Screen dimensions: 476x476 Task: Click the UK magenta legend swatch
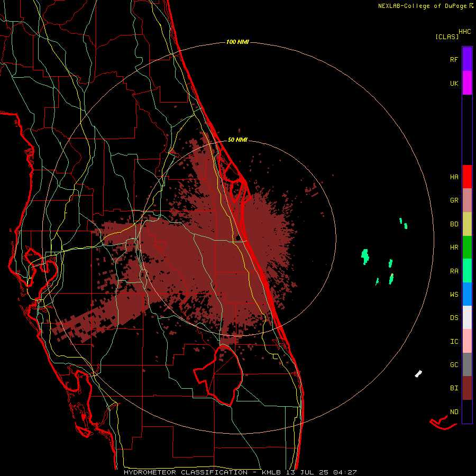467,83
